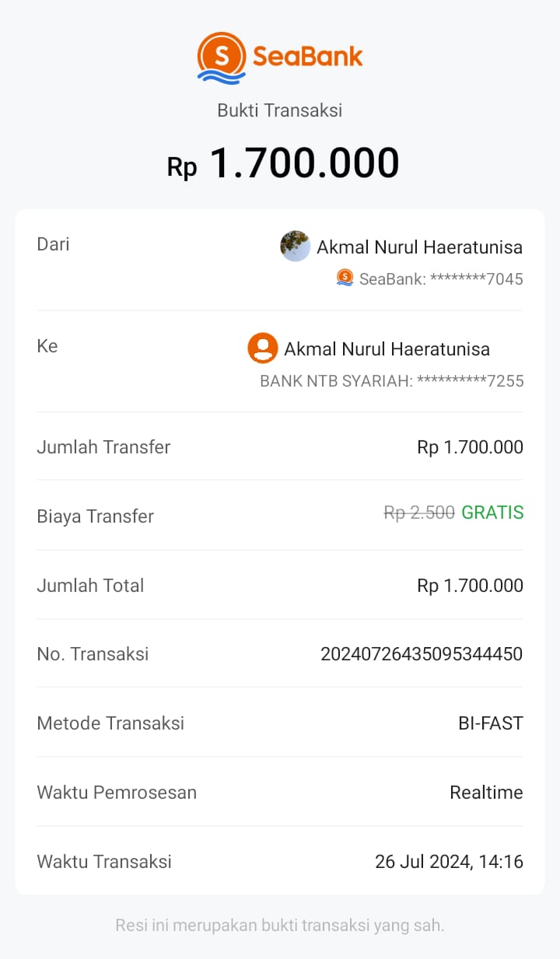Tap the crossed-out Rp 2.500 transfer fee

coord(419,513)
